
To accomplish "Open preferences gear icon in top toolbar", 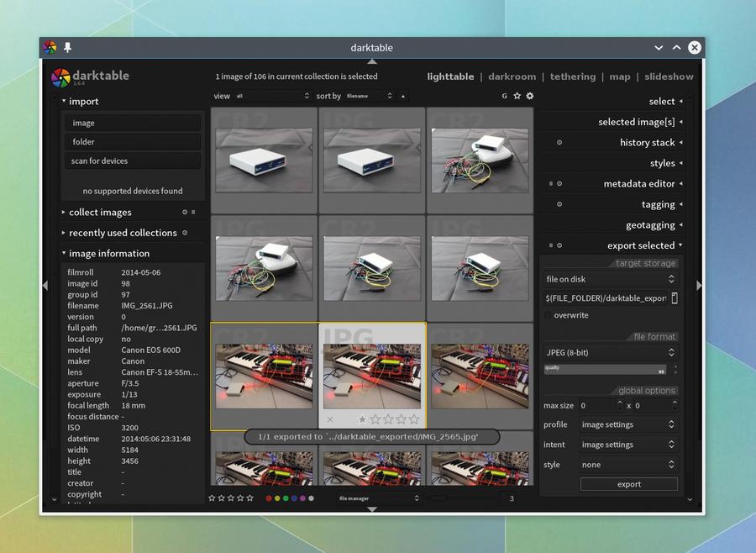I will pyautogui.click(x=530, y=96).
